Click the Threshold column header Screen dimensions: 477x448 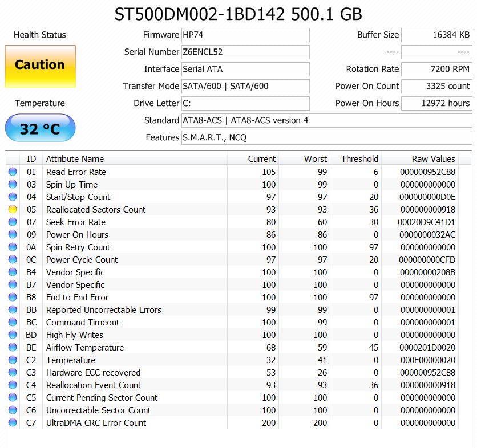coord(359,159)
